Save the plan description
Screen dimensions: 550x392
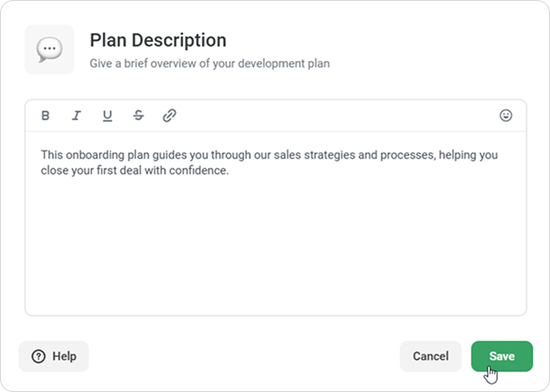502,356
